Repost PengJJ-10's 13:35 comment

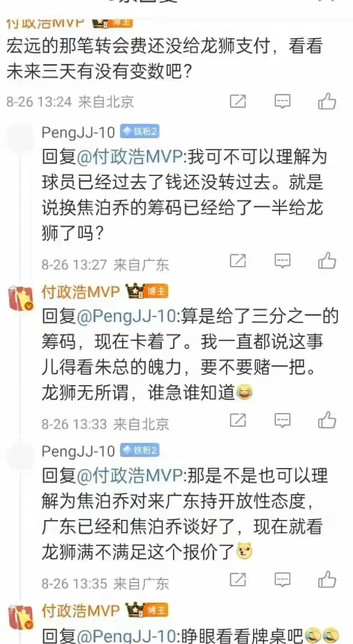(238, 579)
